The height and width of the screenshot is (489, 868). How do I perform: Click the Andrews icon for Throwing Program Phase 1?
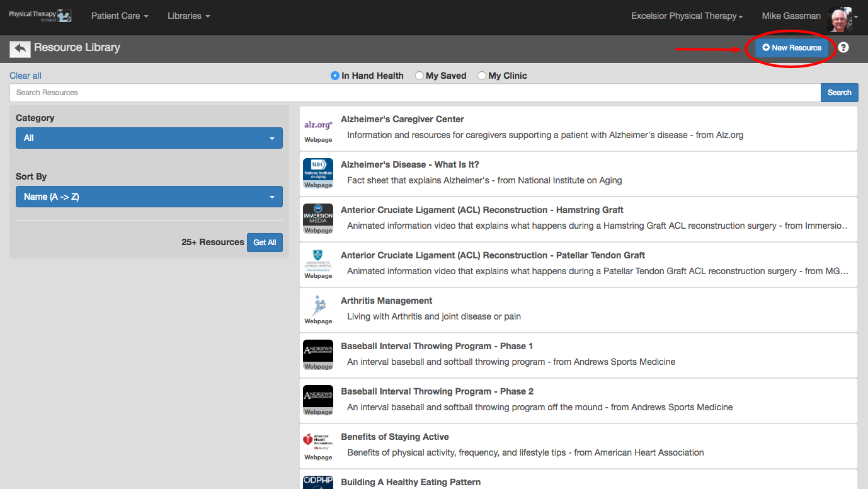pyautogui.click(x=318, y=355)
